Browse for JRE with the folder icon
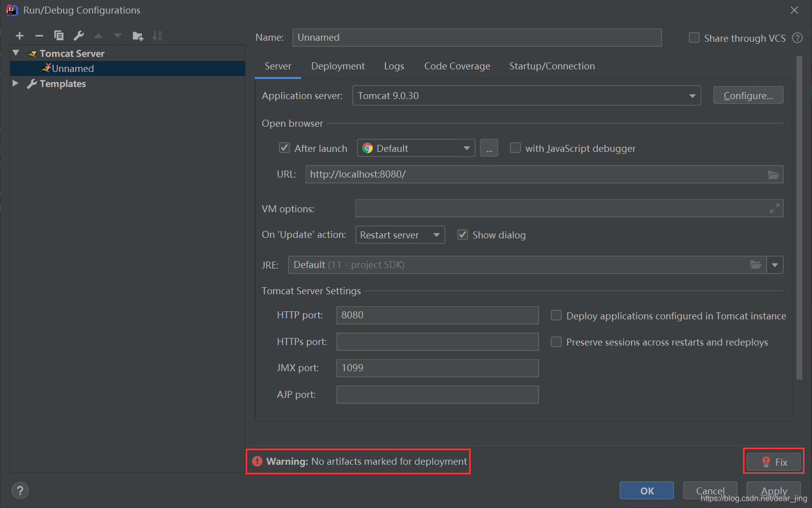 (756, 265)
